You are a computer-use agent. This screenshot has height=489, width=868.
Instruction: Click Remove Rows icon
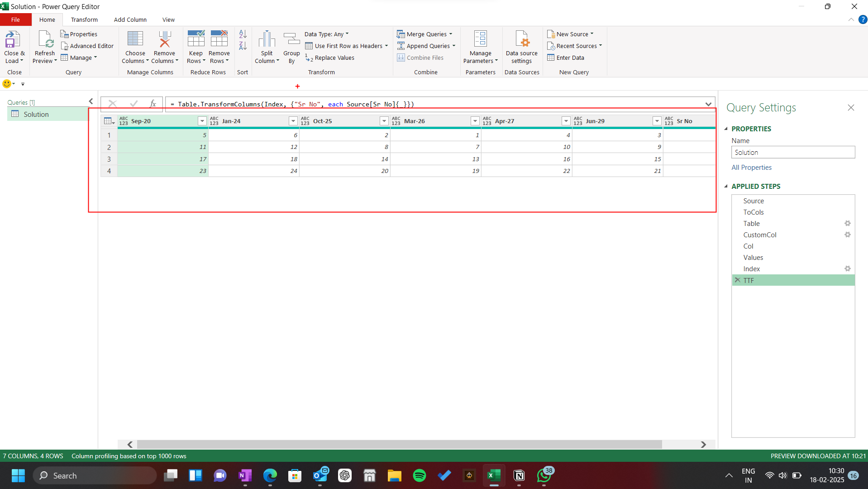point(219,39)
